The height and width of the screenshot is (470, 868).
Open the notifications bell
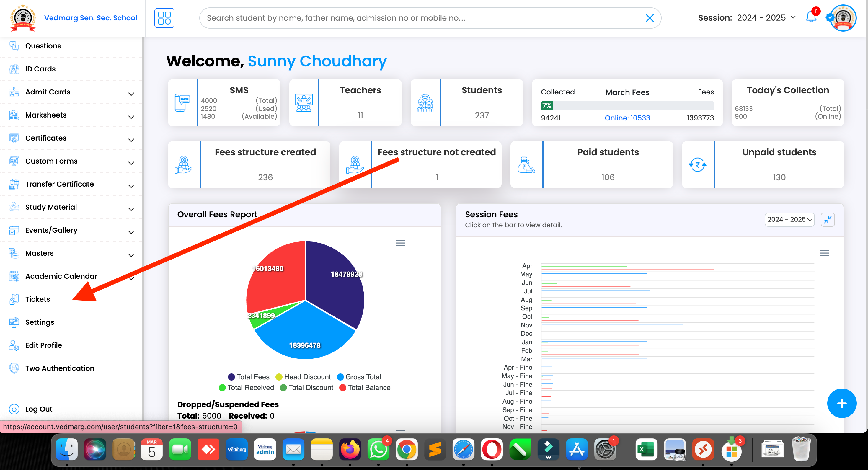coord(811,17)
